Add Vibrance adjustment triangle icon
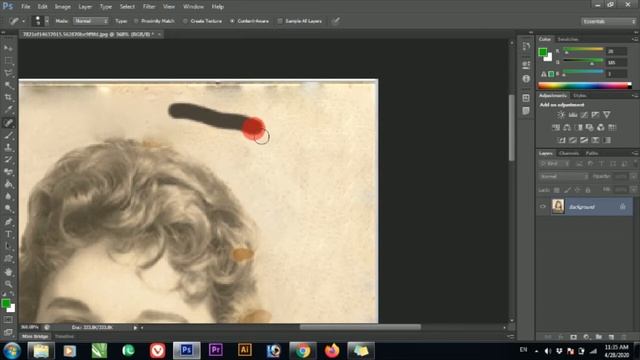 [x=607, y=115]
